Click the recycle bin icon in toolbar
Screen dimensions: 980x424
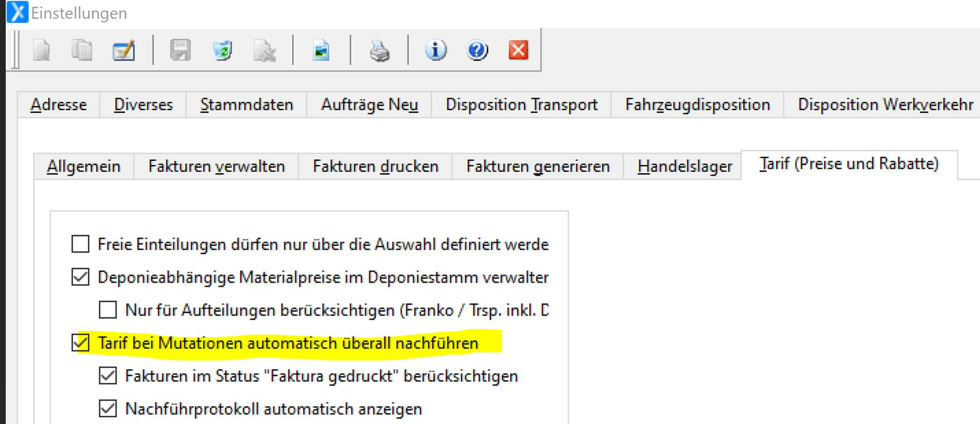222,51
